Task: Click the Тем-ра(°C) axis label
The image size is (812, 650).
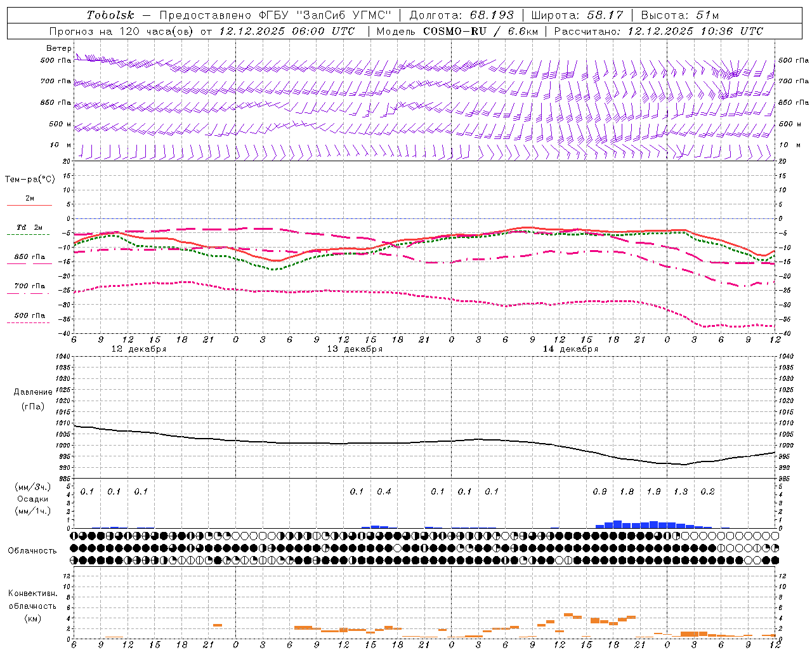Action: click(x=30, y=180)
